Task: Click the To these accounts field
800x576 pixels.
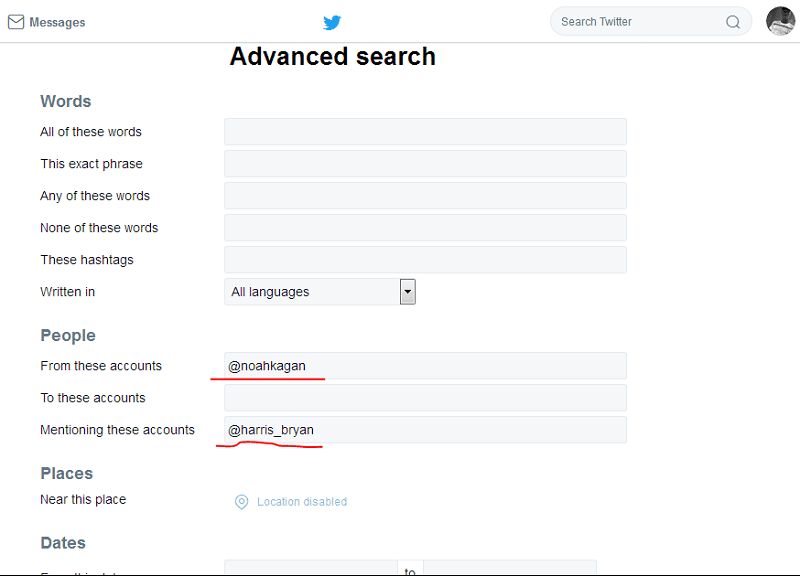Action: (426, 398)
